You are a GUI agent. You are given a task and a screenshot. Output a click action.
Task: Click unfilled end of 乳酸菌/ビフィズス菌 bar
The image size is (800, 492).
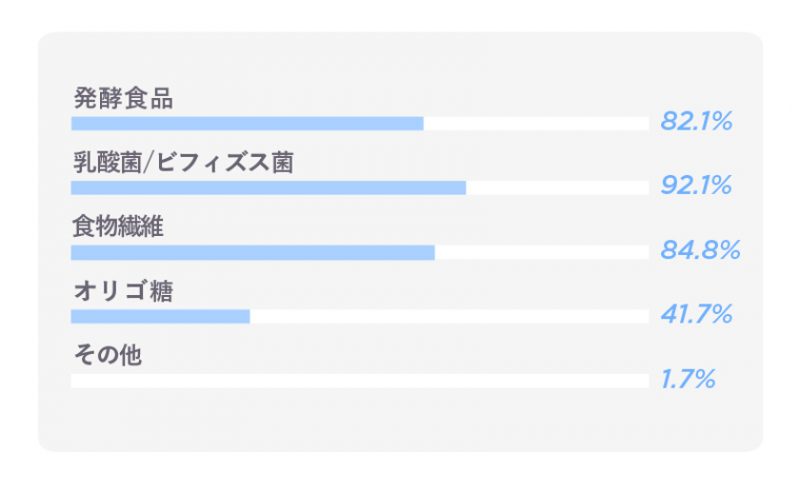(x=557, y=188)
